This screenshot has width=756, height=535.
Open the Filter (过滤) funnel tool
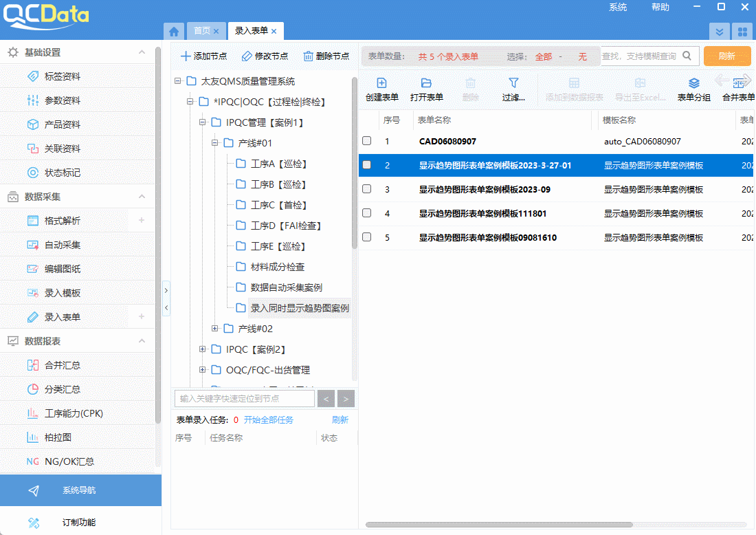click(x=513, y=83)
